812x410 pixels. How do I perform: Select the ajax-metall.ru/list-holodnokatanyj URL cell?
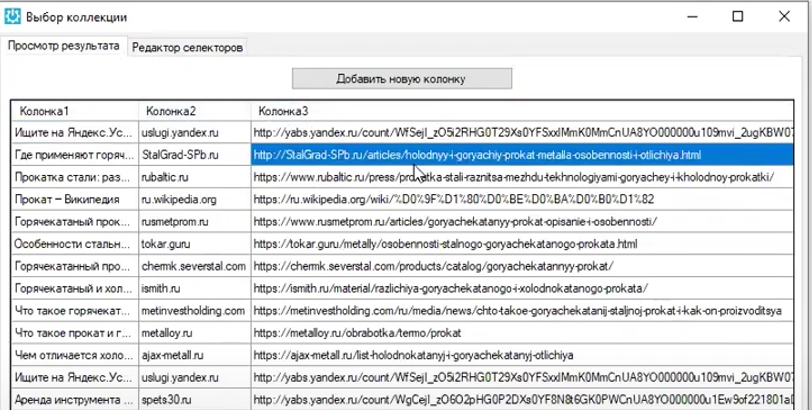522,355
